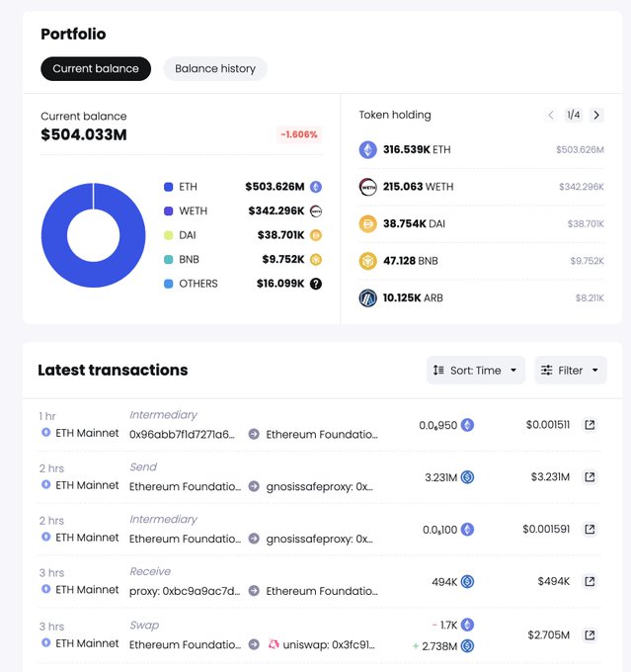Viewport: 631px width, 672px height.
Task: Click gnosissafeproxy recipient in Send row
Action: (x=319, y=487)
